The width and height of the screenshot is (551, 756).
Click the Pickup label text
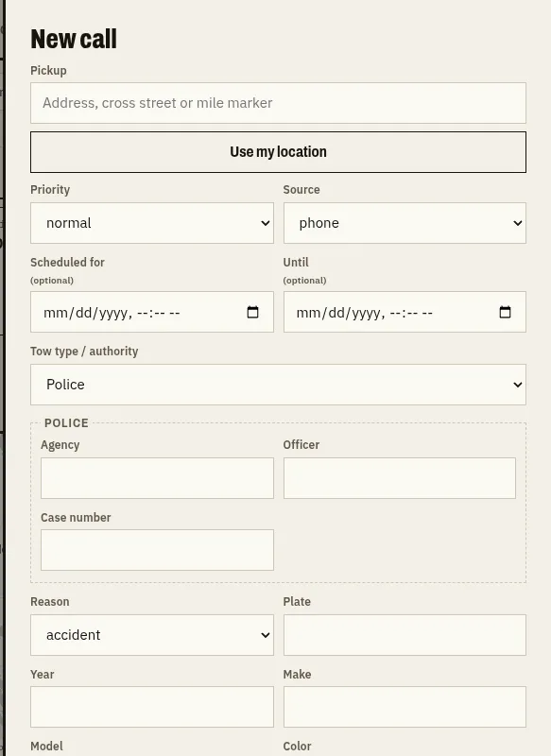tap(48, 70)
